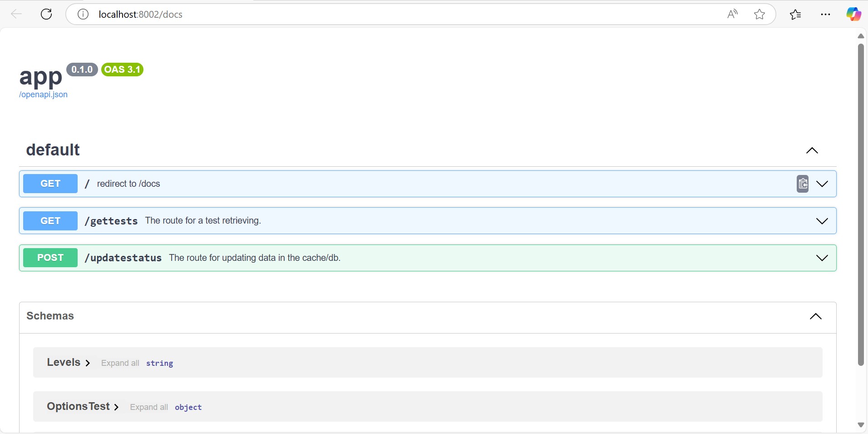Click Expand all next to Levels
This screenshot has height=434, width=868.
point(120,363)
